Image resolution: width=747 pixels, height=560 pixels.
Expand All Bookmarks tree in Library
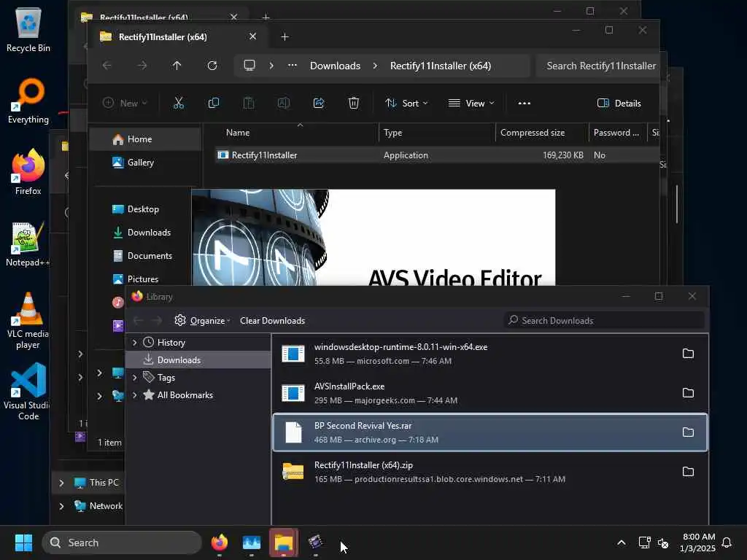click(x=134, y=394)
